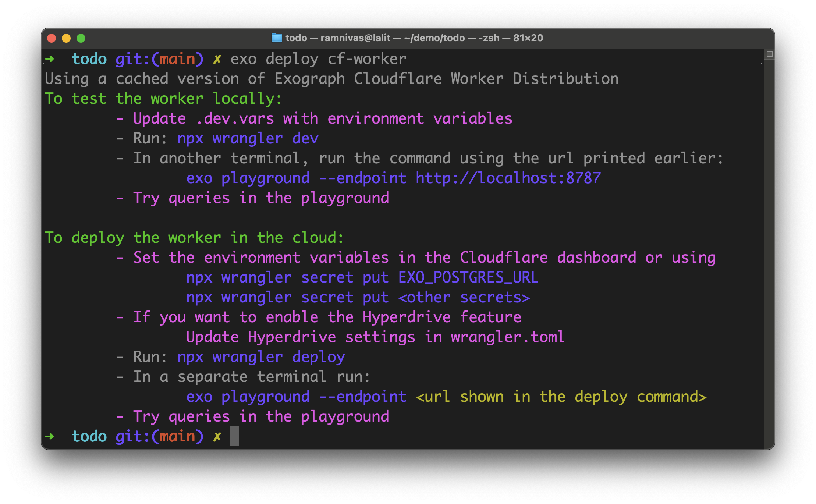The height and width of the screenshot is (504, 816).
Task: Click the split pane icon at top right
Action: click(x=769, y=54)
